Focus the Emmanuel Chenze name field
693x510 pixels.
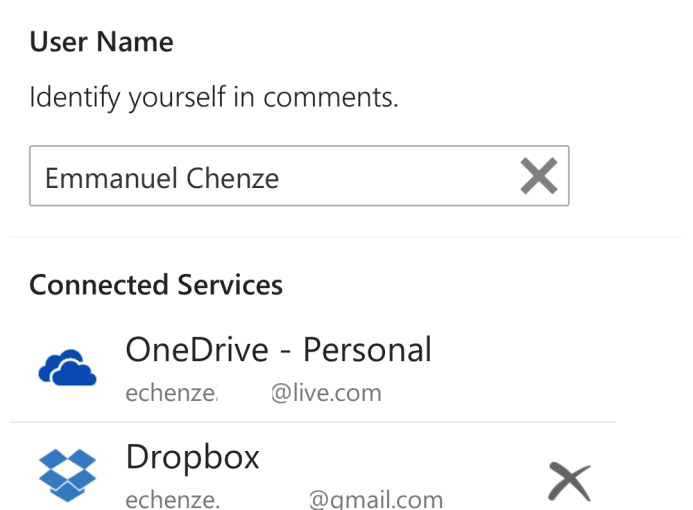click(299, 176)
